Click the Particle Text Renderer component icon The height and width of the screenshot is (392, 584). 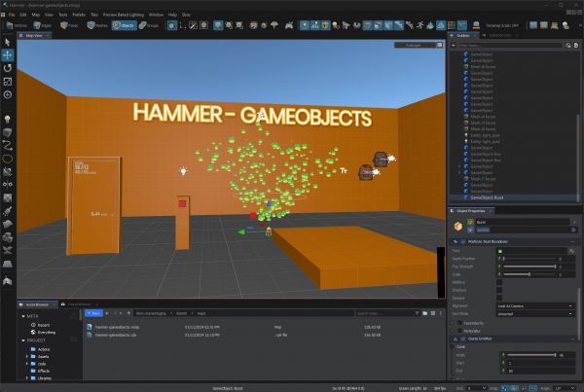point(456,241)
